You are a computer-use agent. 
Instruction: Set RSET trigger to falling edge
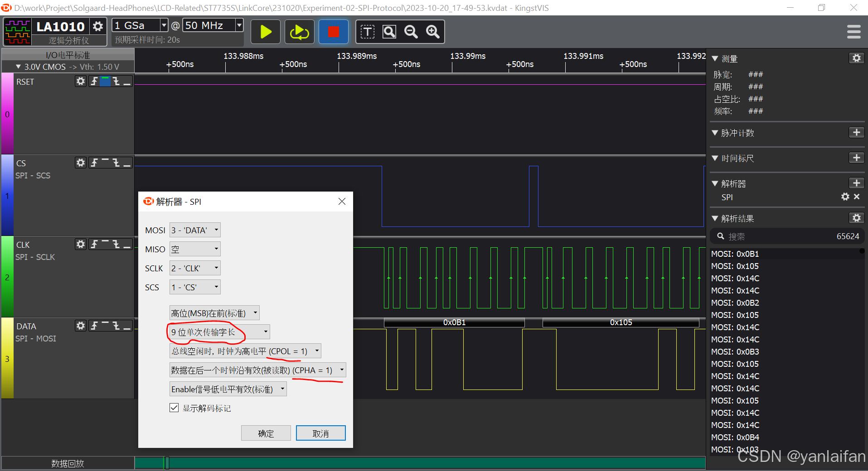tap(116, 81)
